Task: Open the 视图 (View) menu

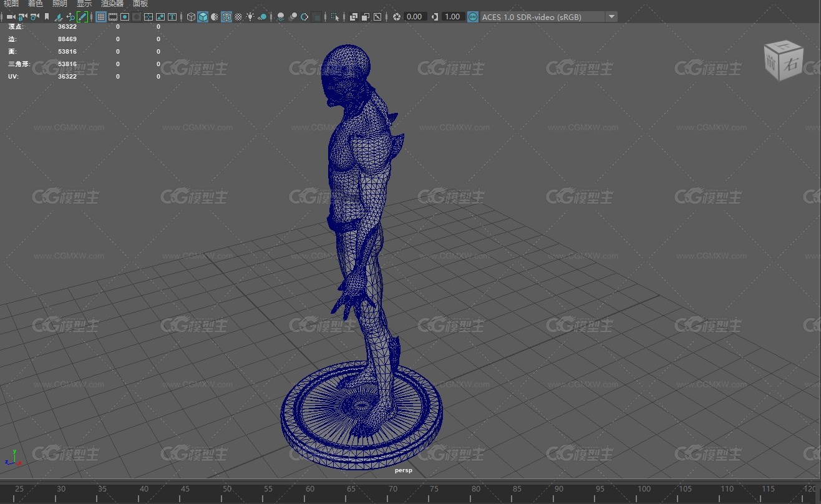Action: pos(11,4)
